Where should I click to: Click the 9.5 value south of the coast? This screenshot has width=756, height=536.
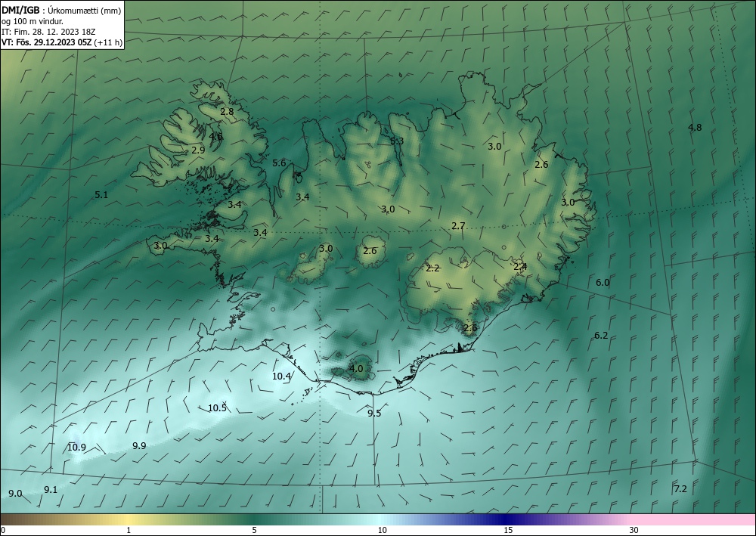(x=374, y=413)
